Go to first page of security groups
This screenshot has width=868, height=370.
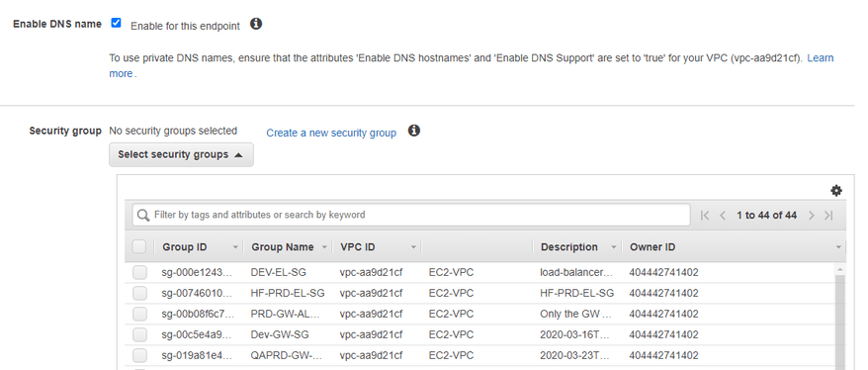click(705, 216)
